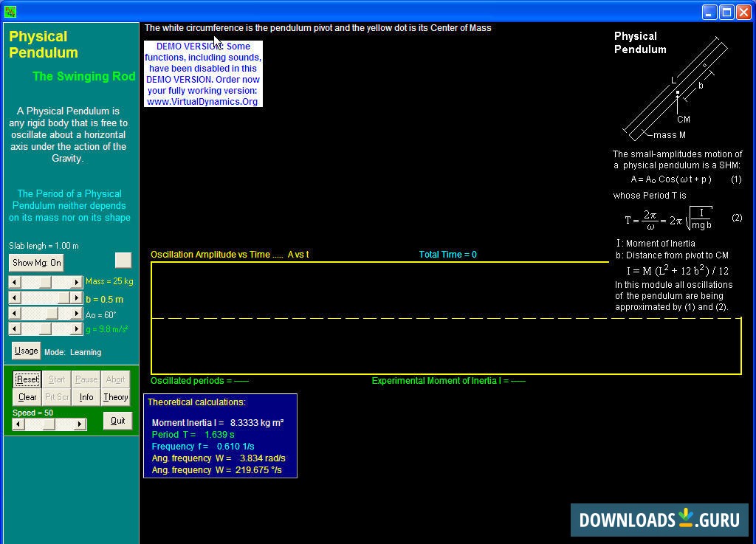The width and height of the screenshot is (756, 544).
Task: Maximize the application window
Action: 726,12
